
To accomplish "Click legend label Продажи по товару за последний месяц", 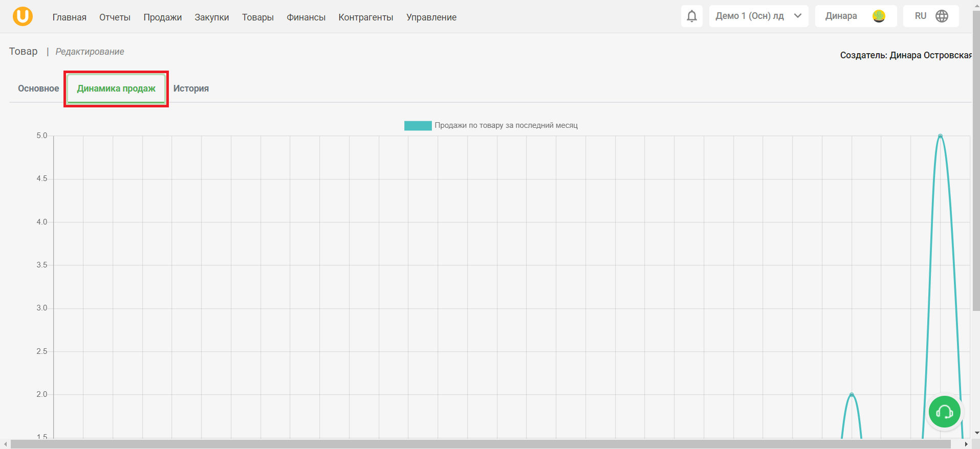I will tap(506, 125).
